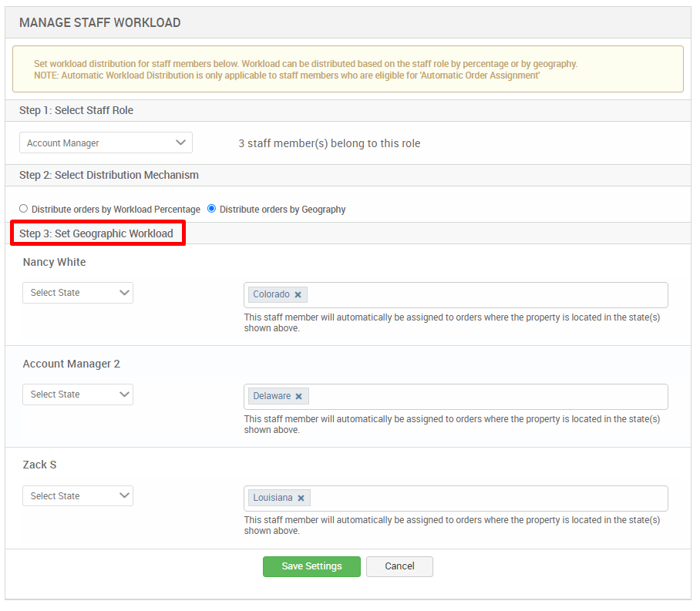Viewport: 700px width, 611px height.
Task: Open the staff role dropdown
Action: tap(106, 143)
